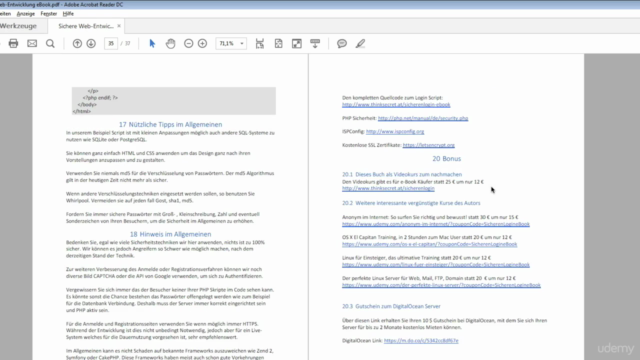Image resolution: width=640 pixels, height=360 pixels.
Task: Click the Send by email envelope icon
Action: tap(32, 43)
